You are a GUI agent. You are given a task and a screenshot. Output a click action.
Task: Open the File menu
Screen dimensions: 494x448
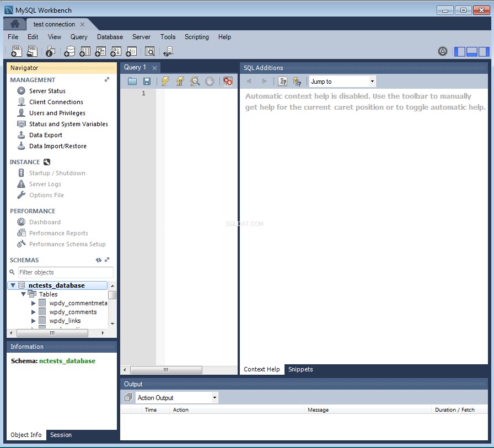tap(13, 37)
